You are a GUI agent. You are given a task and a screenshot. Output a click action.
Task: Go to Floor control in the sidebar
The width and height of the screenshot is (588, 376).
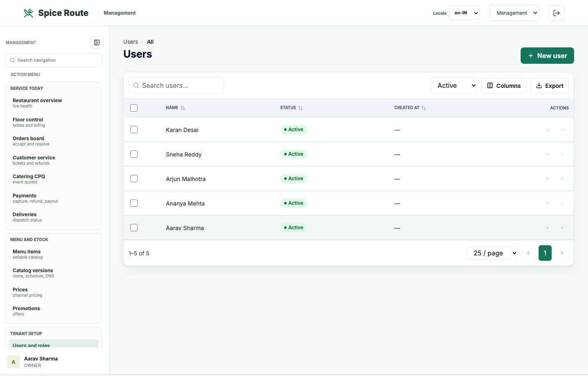click(54, 122)
